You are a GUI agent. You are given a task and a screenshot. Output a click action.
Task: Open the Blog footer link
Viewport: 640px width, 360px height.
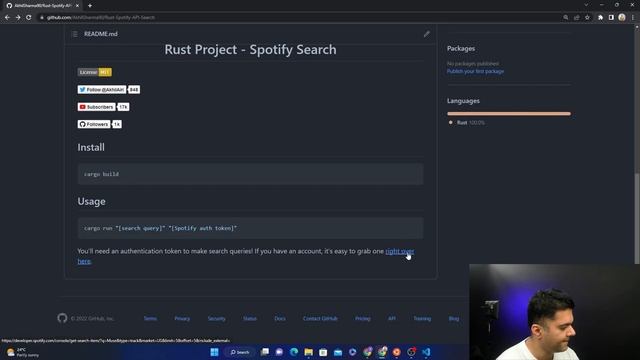pyautogui.click(x=454, y=318)
